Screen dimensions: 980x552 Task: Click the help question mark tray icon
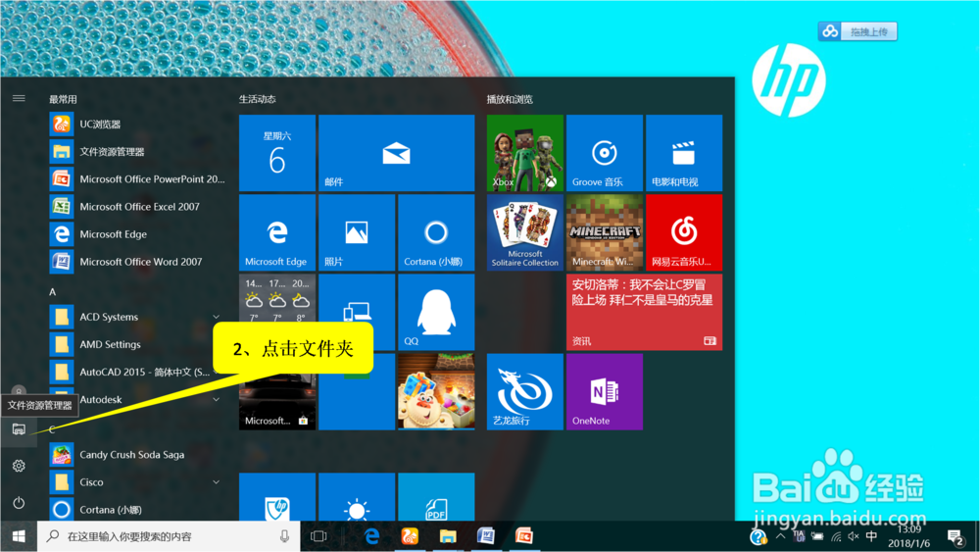point(759,536)
